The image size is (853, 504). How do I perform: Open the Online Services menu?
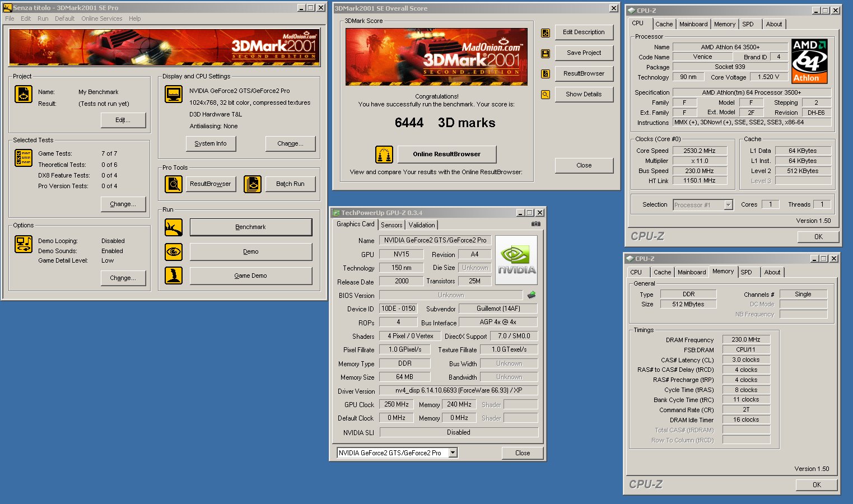tap(101, 18)
